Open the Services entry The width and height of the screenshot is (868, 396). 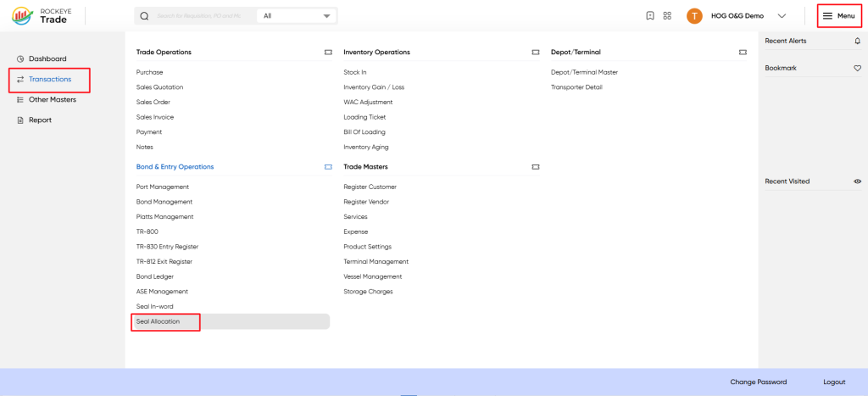point(355,217)
